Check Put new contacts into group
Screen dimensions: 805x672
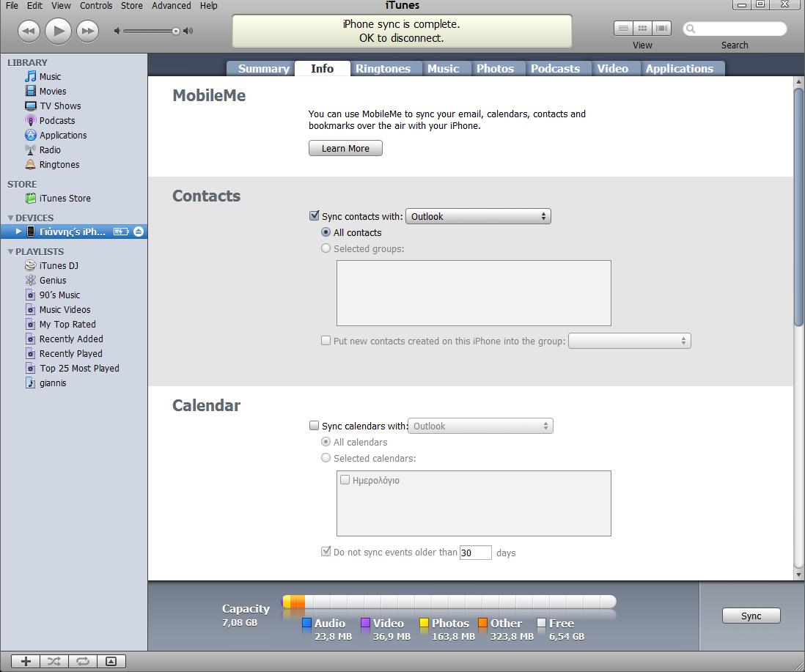coord(326,341)
